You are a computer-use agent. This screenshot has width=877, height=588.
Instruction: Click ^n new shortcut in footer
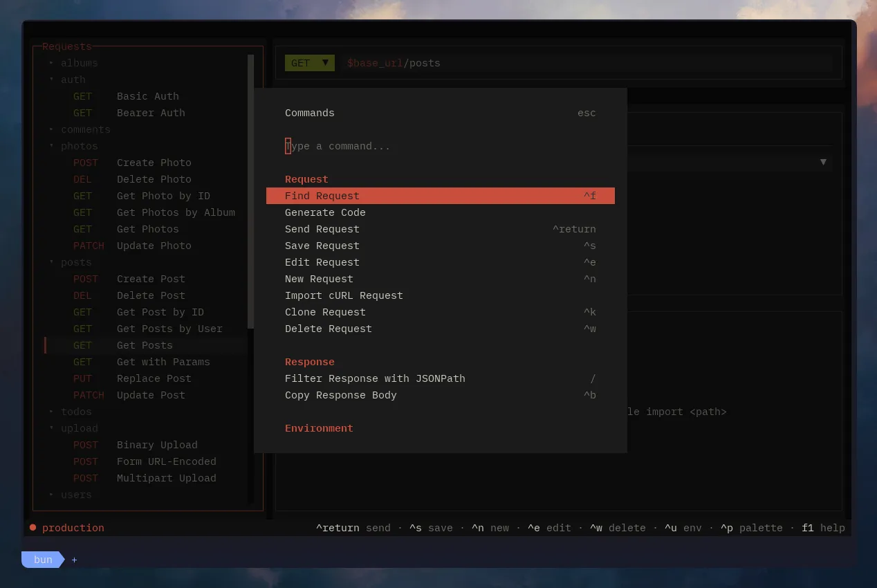tap(490, 528)
